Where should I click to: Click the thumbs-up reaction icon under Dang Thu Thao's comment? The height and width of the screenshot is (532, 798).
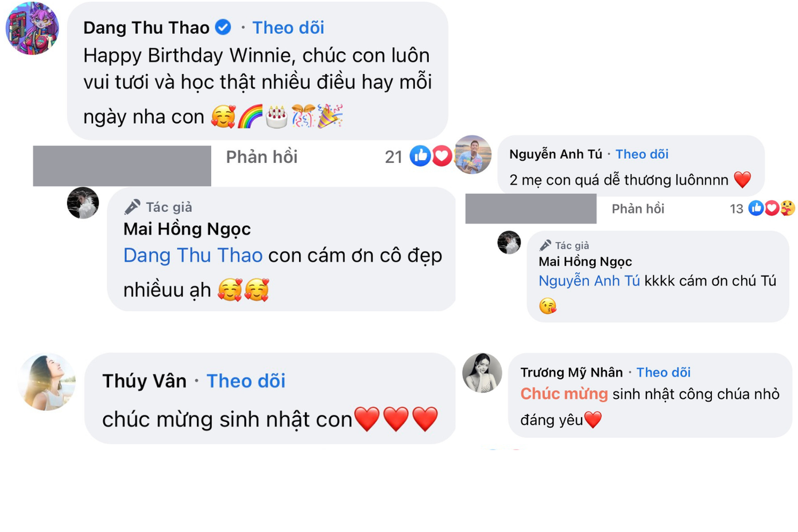click(420, 156)
